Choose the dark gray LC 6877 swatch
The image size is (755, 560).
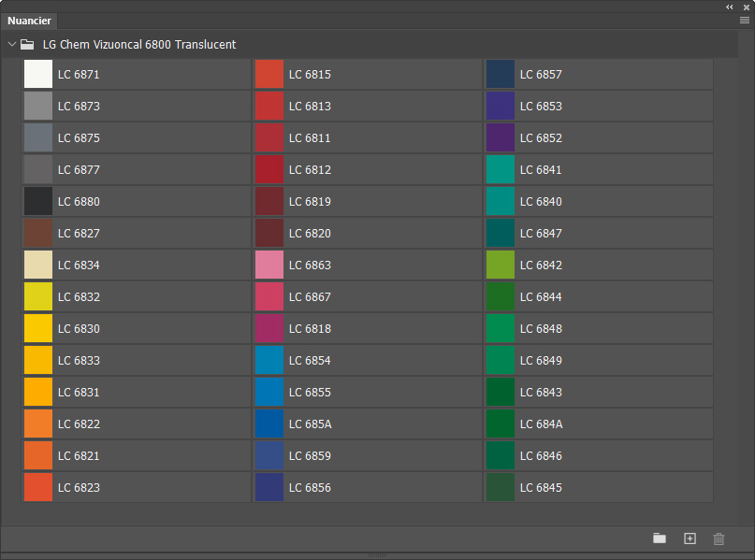pos(38,169)
